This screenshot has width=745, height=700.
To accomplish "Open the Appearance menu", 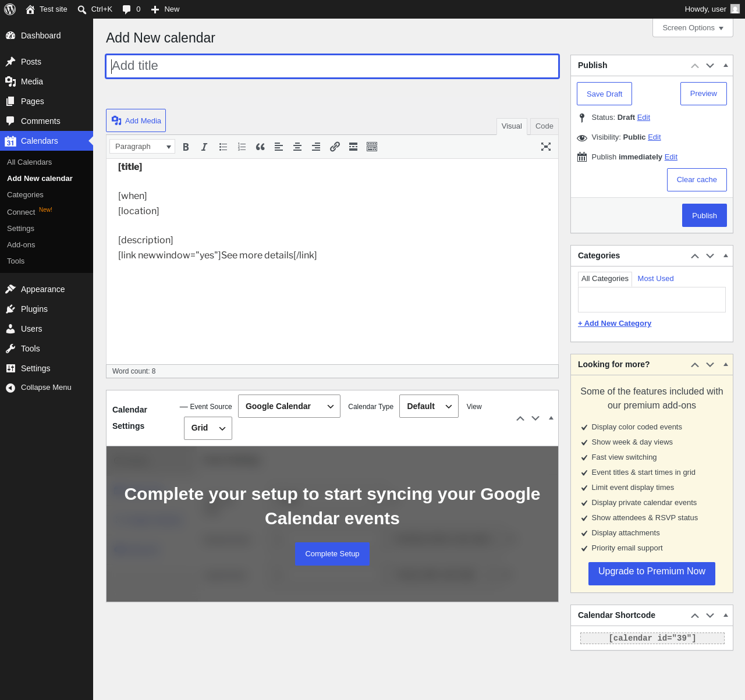I will [x=47, y=289].
